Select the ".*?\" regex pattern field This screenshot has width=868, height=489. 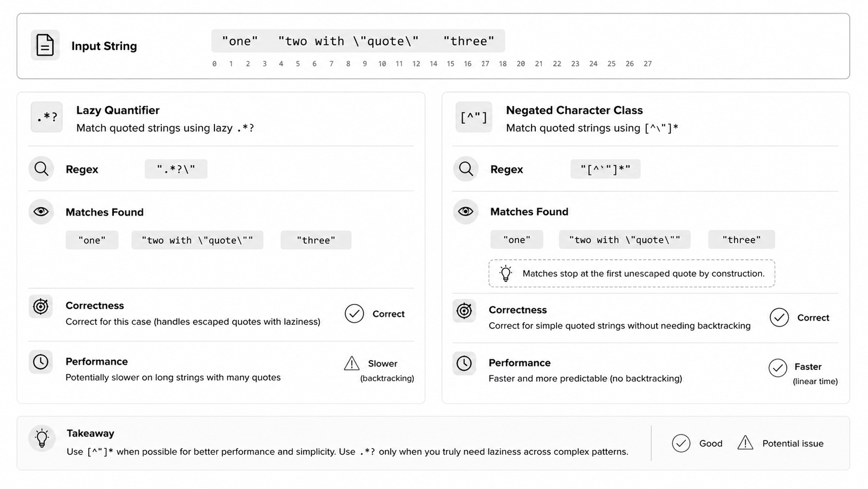point(176,169)
